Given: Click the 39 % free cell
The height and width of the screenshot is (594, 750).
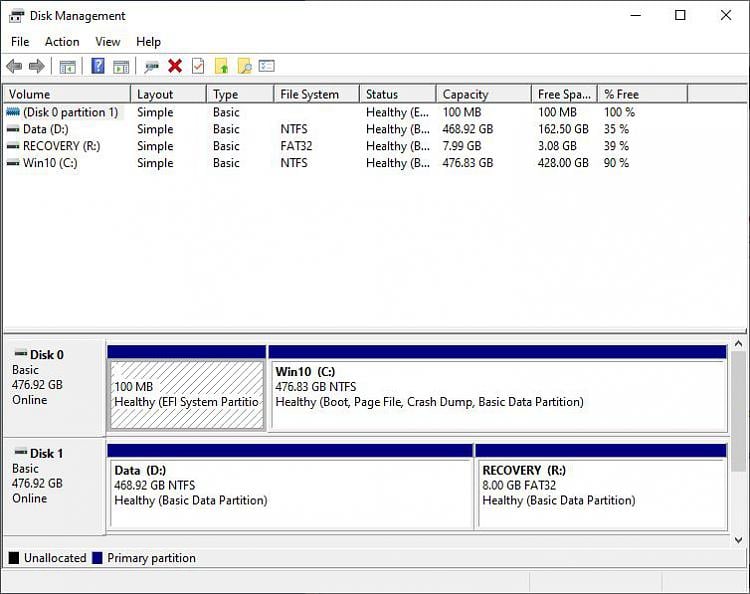Looking at the screenshot, I should click(616, 146).
